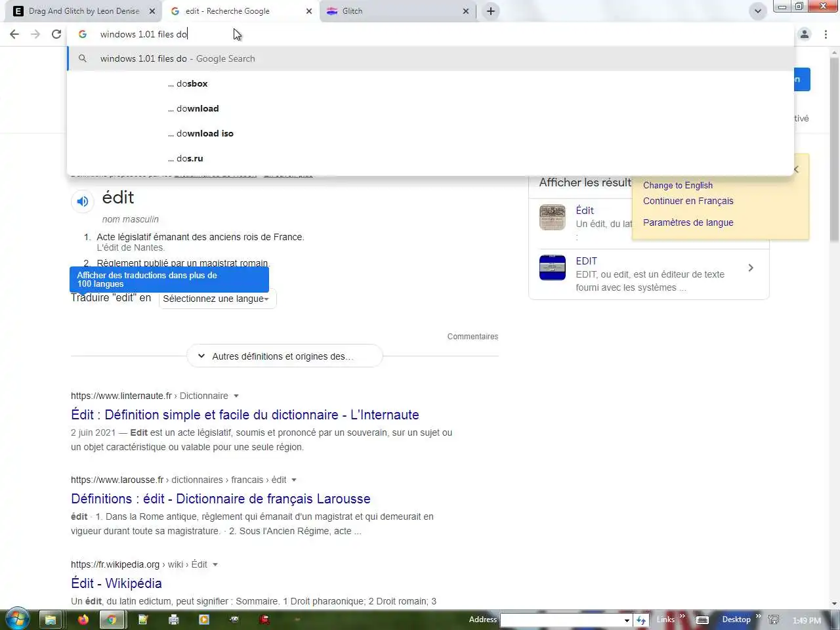
Task: Open the larousse.fr result options arrow
Action: 294,480
